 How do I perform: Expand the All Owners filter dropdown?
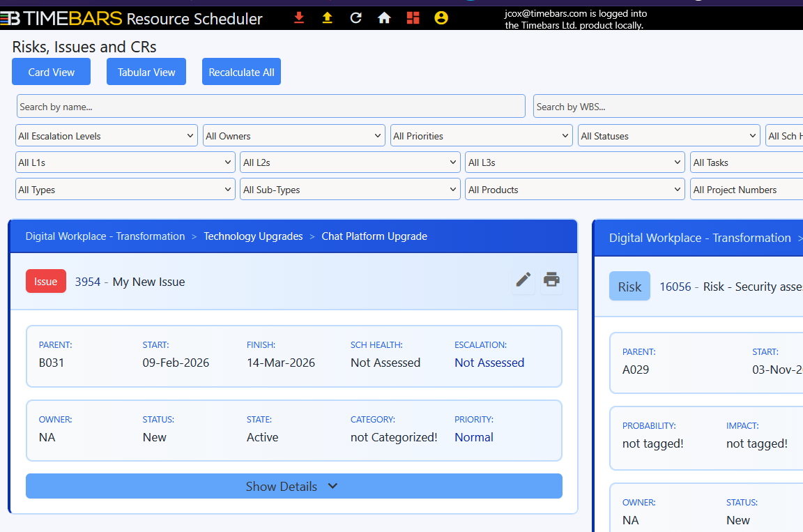tap(293, 136)
